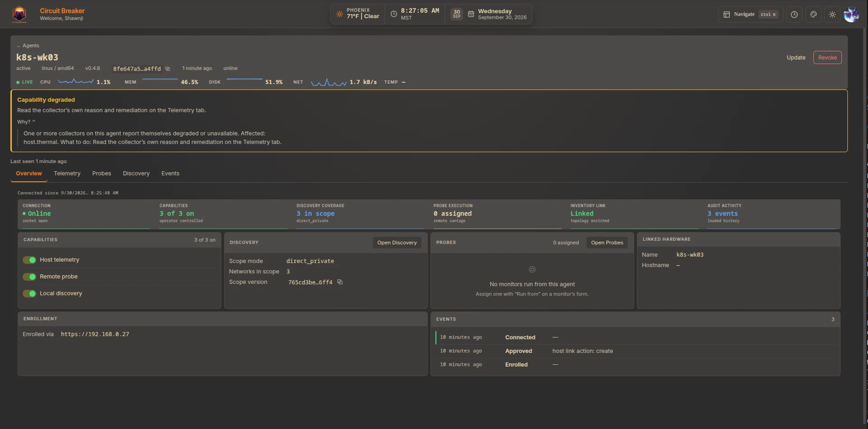Toggle the Host telemetry capability
The height and width of the screenshot is (429, 868).
coord(29,260)
